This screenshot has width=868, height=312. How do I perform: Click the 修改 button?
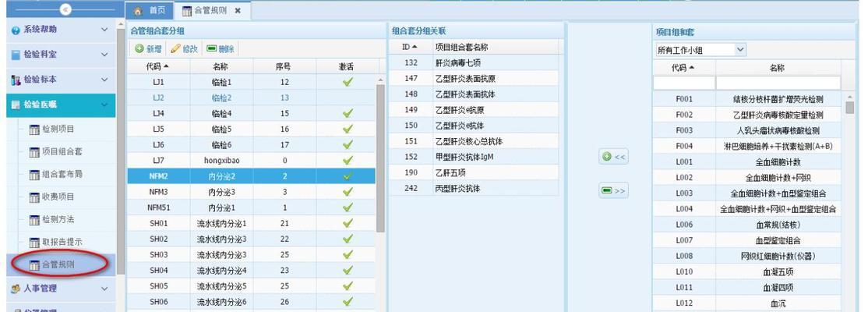(x=185, y=49)
